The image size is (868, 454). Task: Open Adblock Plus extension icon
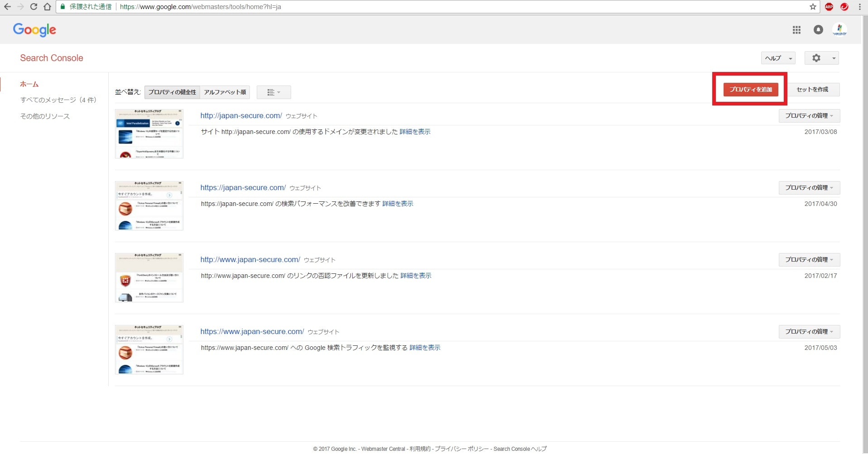[829, 7]
